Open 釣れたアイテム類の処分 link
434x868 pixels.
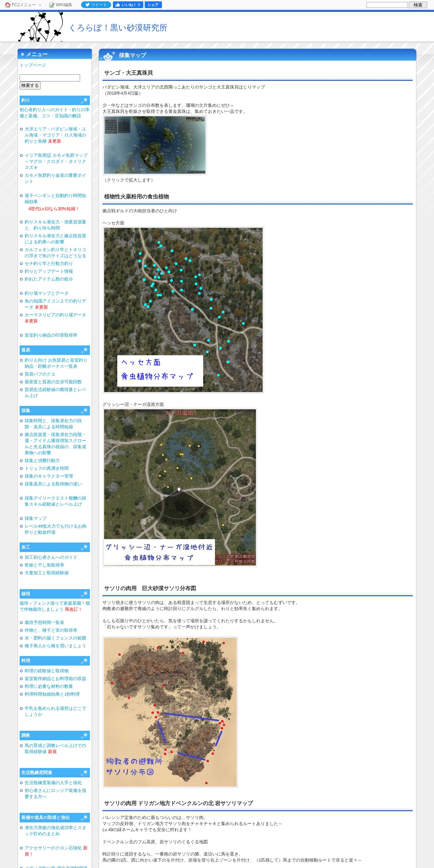pyautogui.click(x=49, y=279)
